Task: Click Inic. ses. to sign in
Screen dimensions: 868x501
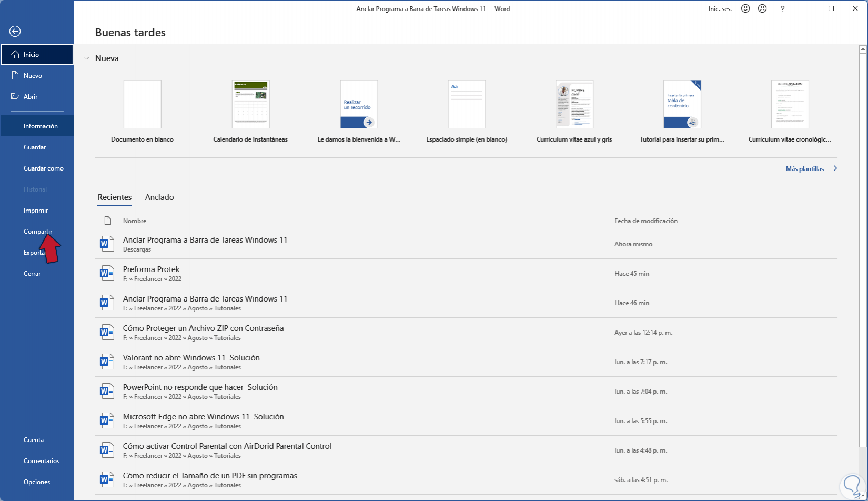Action: tap(720, 9)
